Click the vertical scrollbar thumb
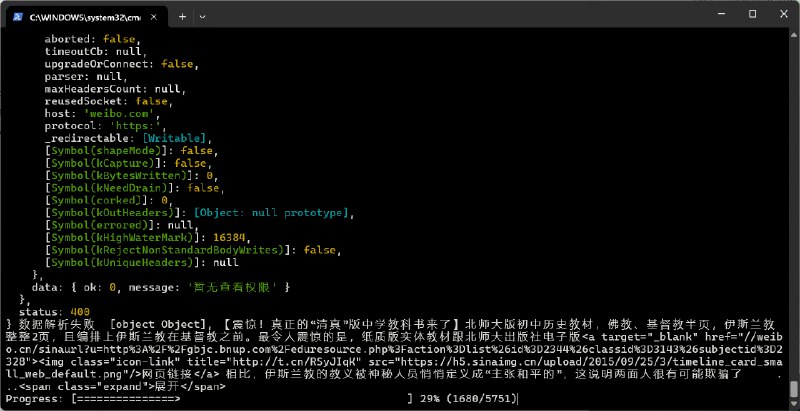Screen dimensions: 800x411 click(793, 389)
